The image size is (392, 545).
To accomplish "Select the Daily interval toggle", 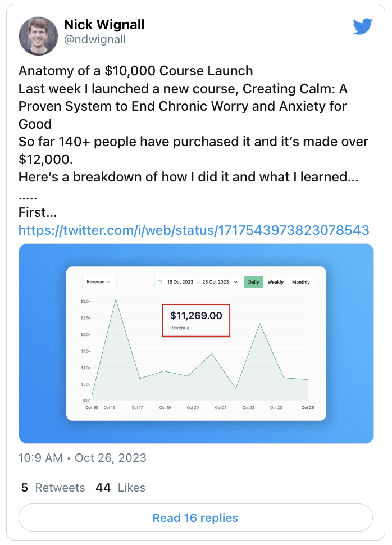I will [x=254, y=282].
